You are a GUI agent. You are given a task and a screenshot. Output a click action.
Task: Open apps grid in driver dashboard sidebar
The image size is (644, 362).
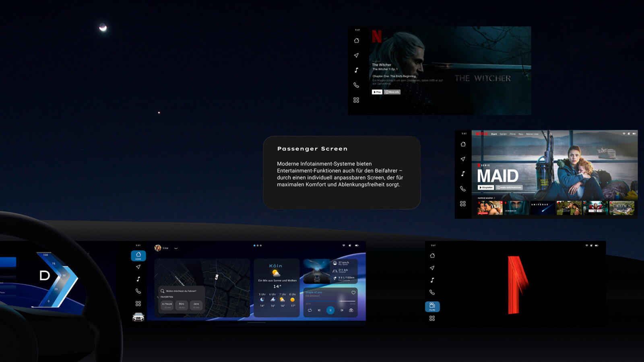pos(138,304)
